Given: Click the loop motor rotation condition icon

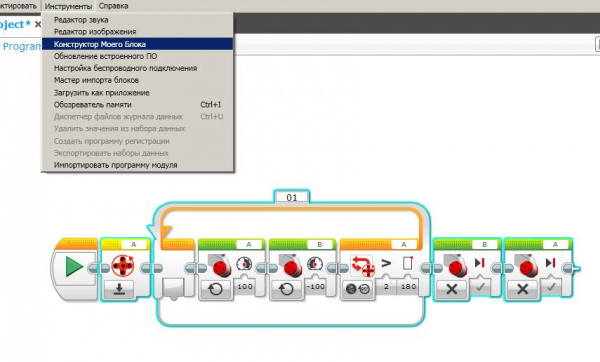Looking at the screenshot, I should coord(362,266).
